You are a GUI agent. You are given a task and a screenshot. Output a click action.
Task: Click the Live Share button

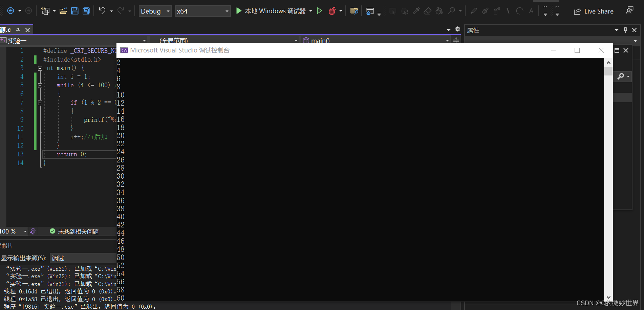click(x=594, y=11)
